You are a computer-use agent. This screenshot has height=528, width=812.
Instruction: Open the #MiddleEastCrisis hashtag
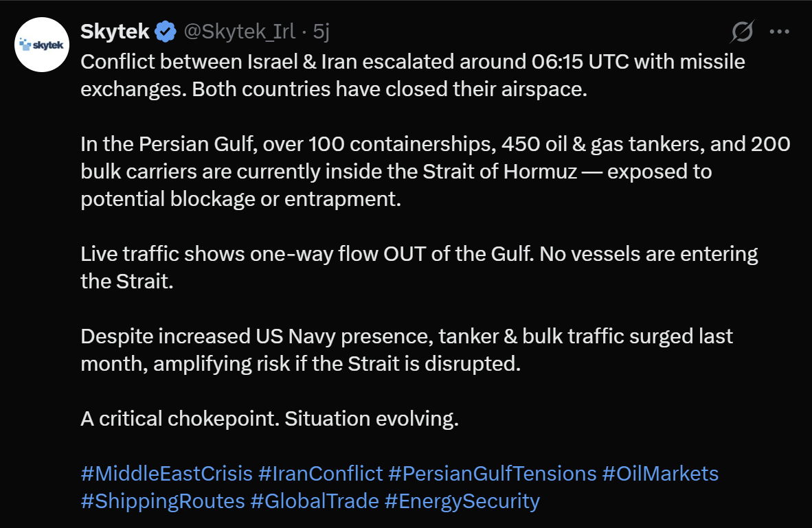[166, 474]
